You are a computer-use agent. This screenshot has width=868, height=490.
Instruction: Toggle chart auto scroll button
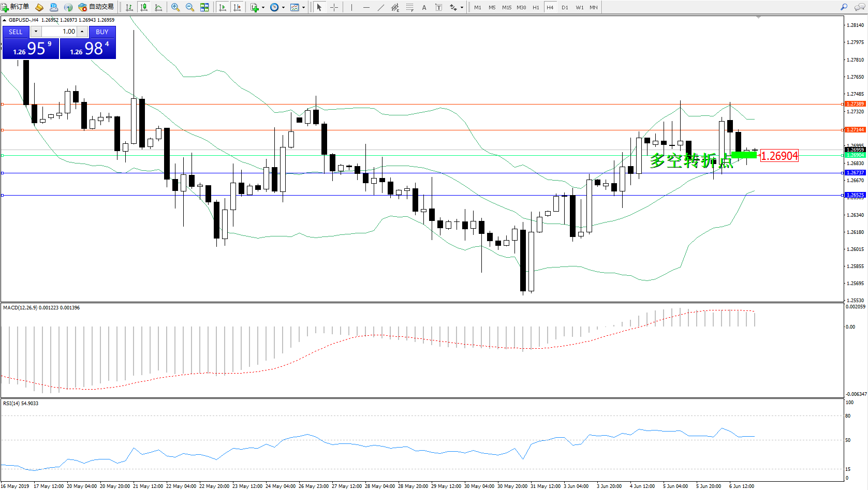(223, 7)
